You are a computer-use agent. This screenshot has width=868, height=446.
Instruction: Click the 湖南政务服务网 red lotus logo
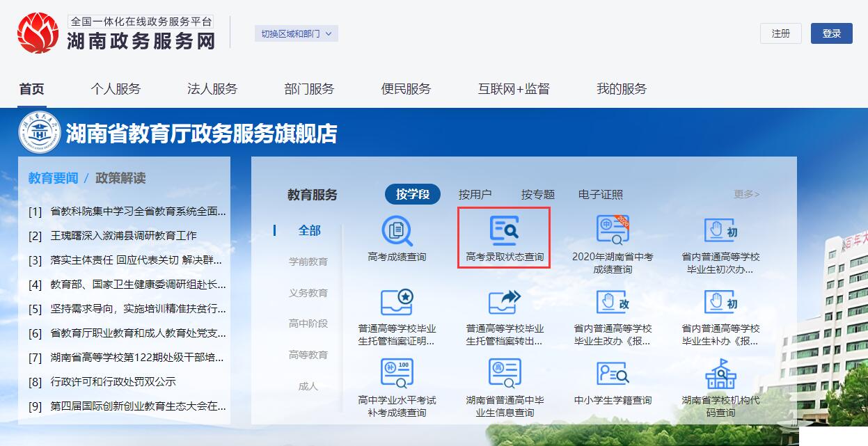click(38, 33)
